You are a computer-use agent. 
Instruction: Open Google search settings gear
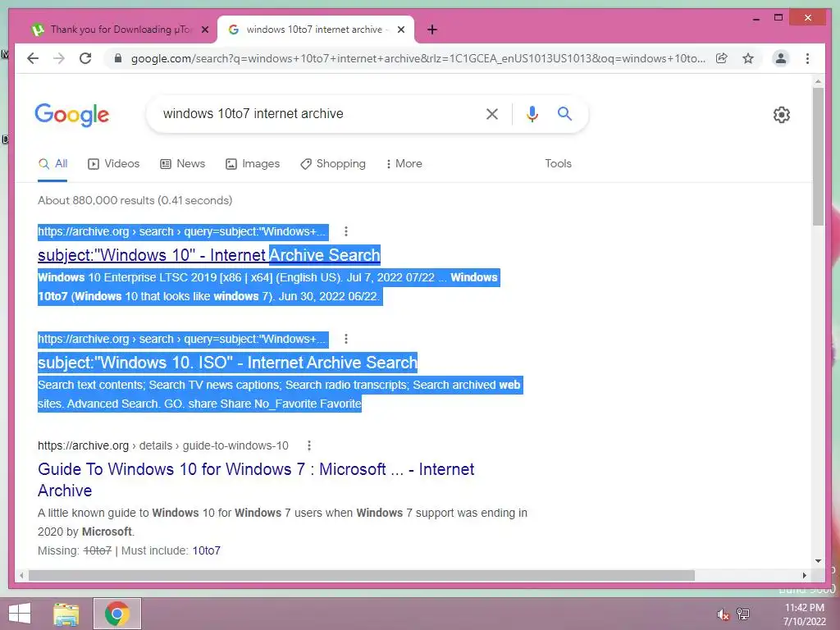click(782, 114)
